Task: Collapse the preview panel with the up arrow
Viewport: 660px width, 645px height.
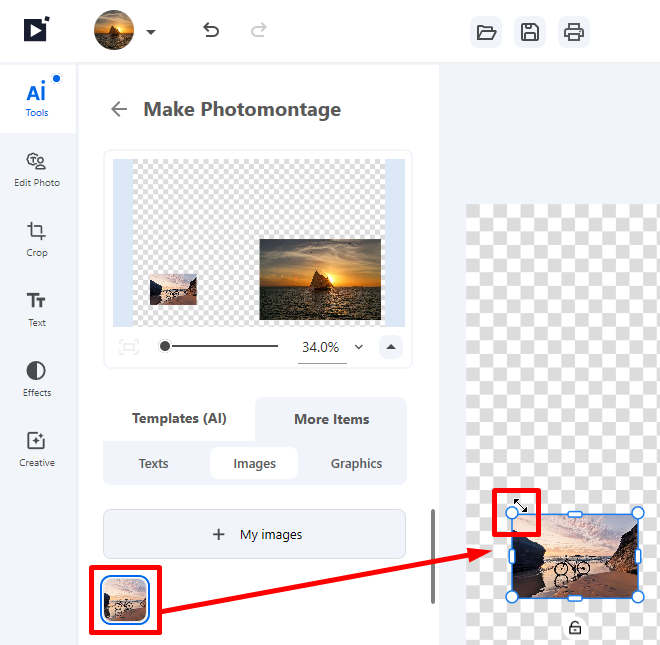Action: [391, 347]
